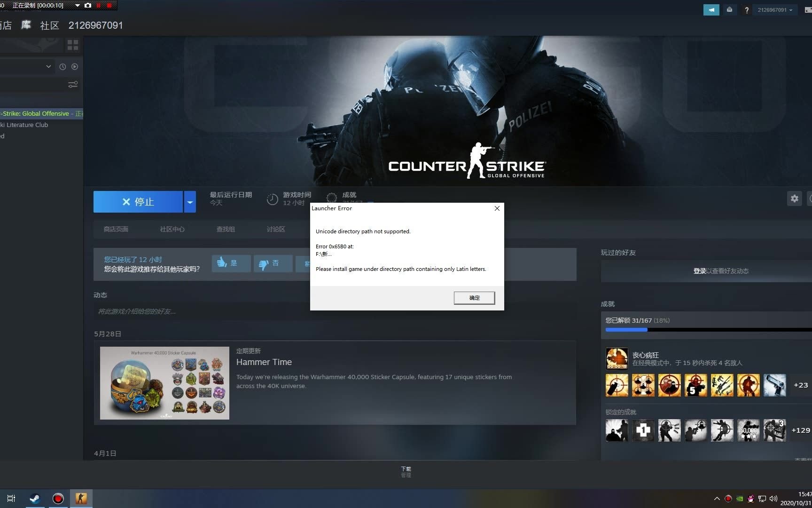Open the game page settings gear
The height and width of the screenshot is (508, 812).
[x=794, y=198]
